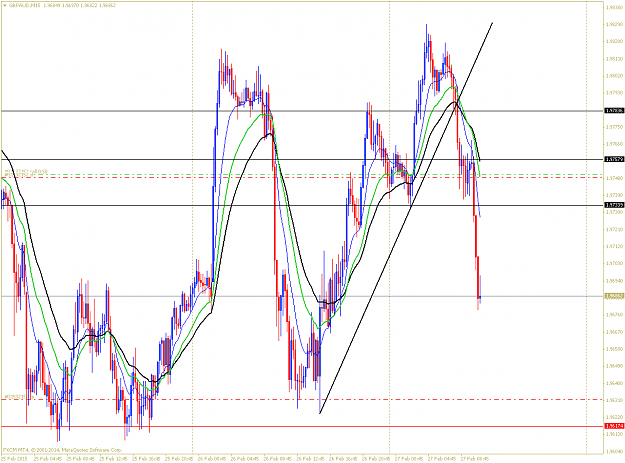Click the black 1.97579 price label
This screenshot has height=463, width=625.
(614, 159)
